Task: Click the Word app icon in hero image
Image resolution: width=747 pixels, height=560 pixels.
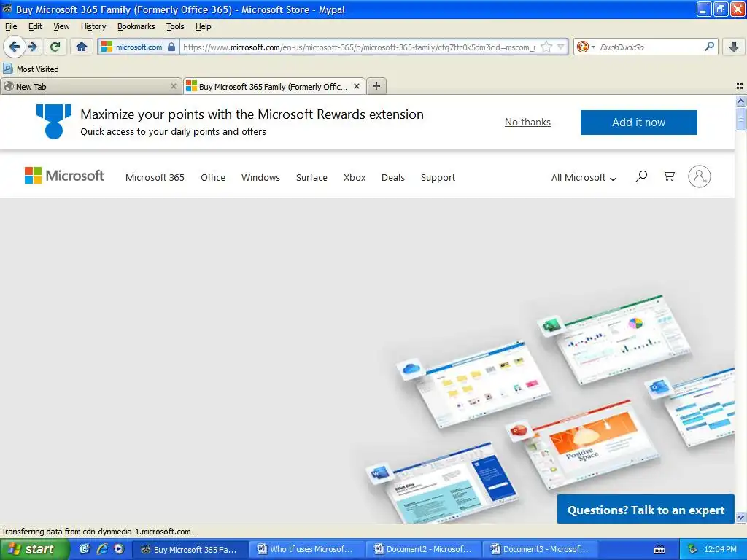Action: (381, 472)
